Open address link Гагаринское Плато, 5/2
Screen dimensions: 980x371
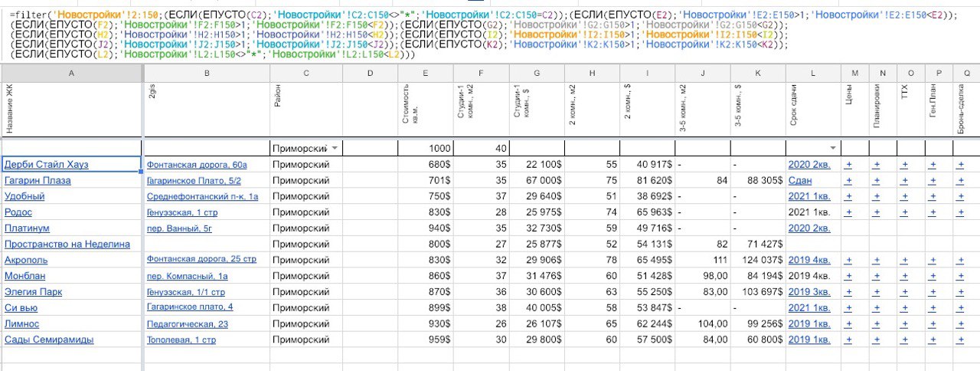(194, 180)
